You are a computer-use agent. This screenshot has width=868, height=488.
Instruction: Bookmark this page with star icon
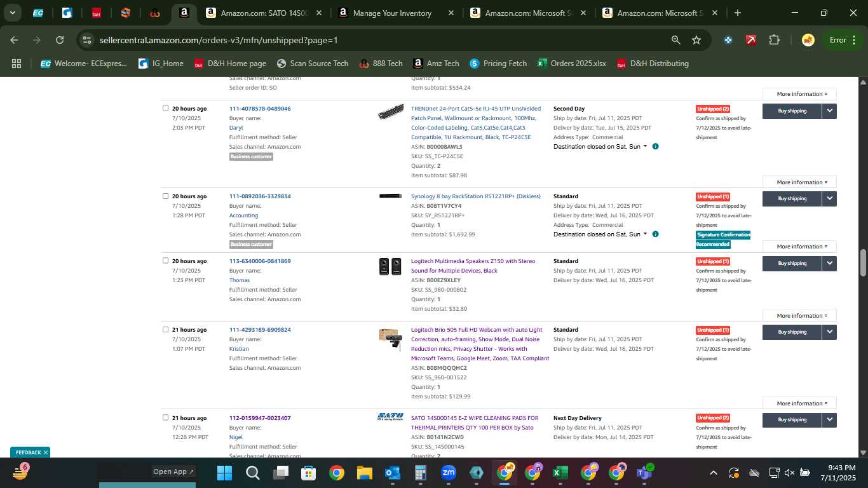coord(696,40)
